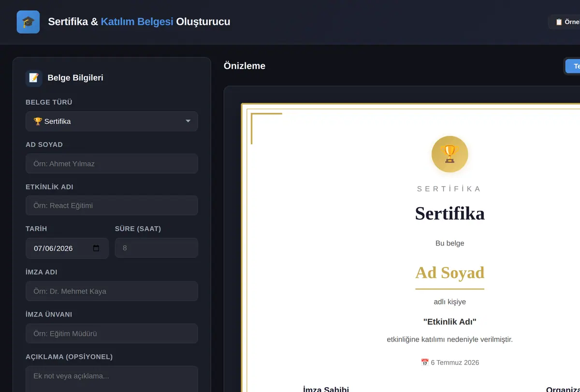Open the Belge Türü Sertifika dropdown

click(112, 121)
